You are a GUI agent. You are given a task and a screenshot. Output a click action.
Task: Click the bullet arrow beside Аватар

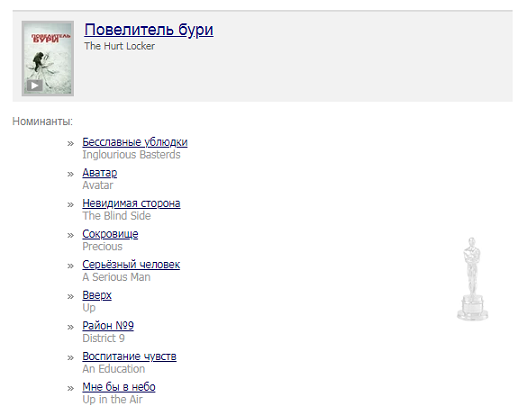pyautogui.click(x=70, y=174)
